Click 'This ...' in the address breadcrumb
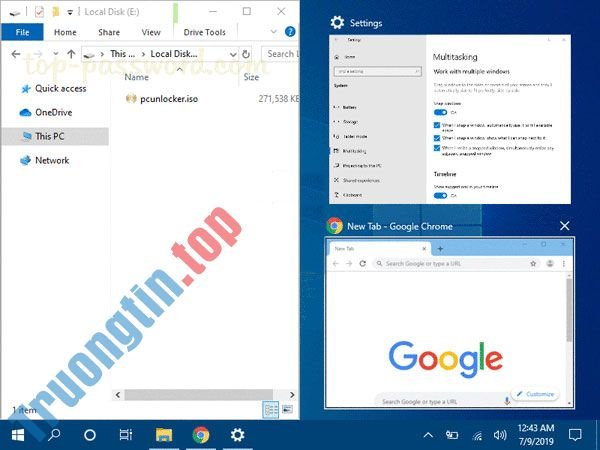 click(x=122, y=54)
